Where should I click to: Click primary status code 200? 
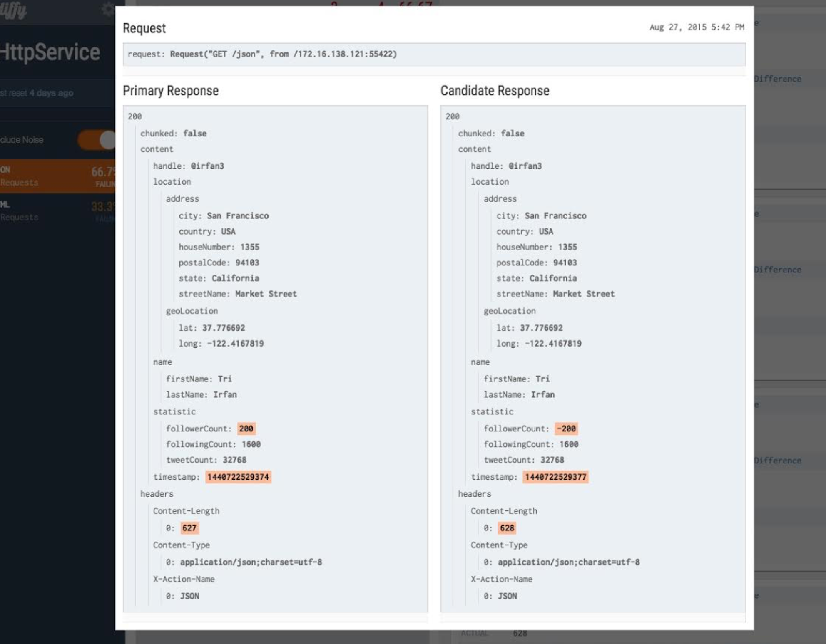135,116
